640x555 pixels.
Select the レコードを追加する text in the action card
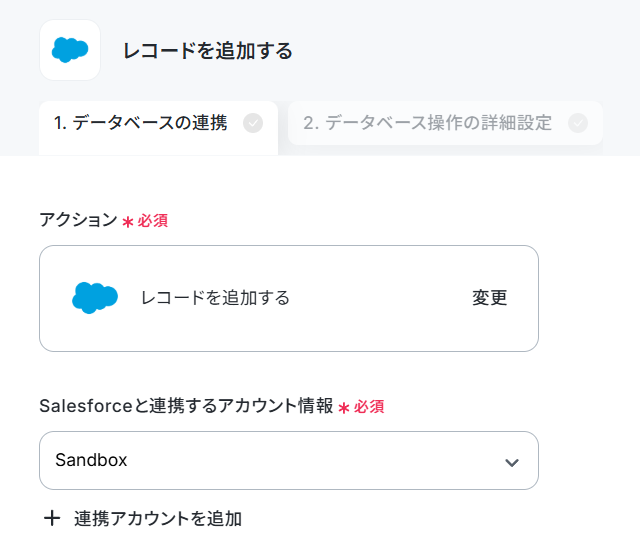(215, 297)
